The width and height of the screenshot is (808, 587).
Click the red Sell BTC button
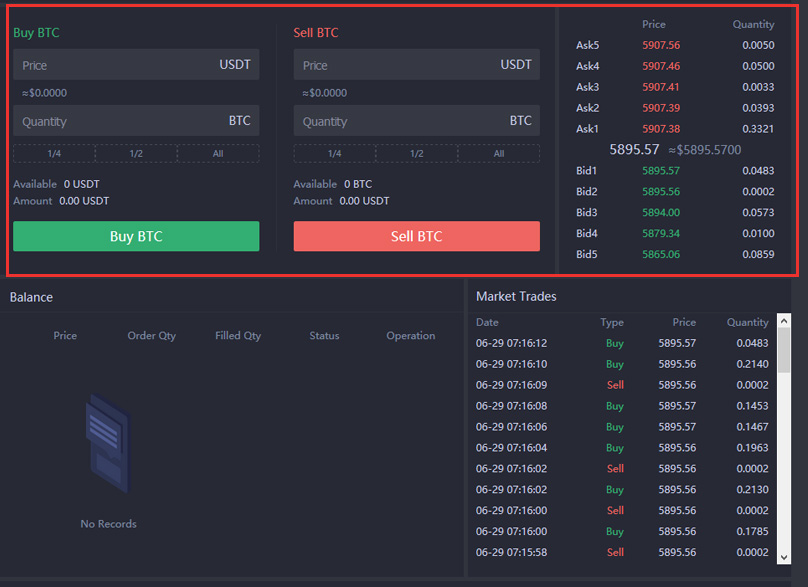tap(416, 236)
